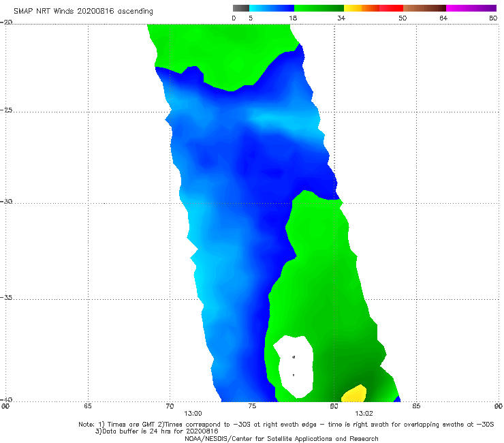Click the red segment of the color bar
Screen dimensions: 504x443
point(391,8)
